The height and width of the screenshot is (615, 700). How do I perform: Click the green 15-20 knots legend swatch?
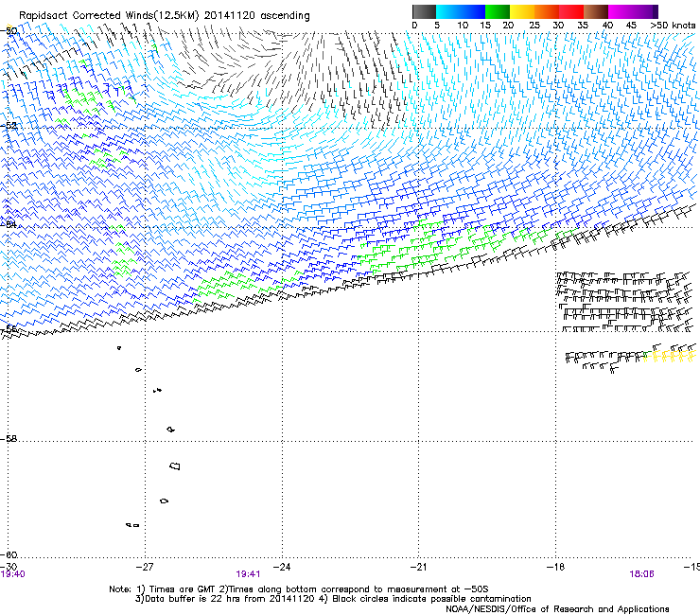pos(498,11)
